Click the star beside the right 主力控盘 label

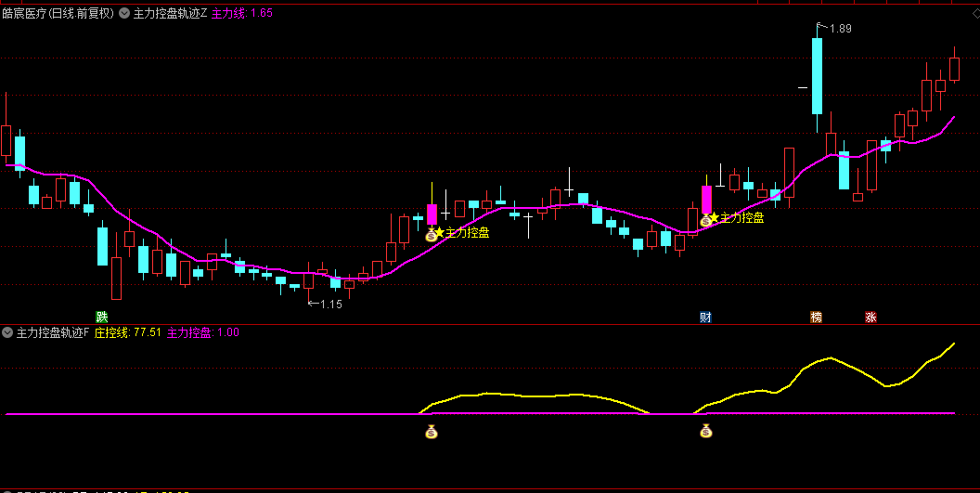[x=715, y=218]
